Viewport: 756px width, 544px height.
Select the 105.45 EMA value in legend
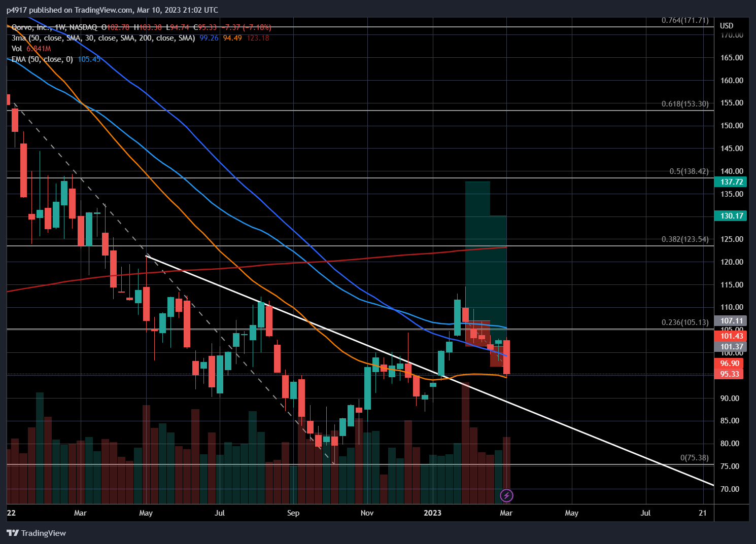89,59
